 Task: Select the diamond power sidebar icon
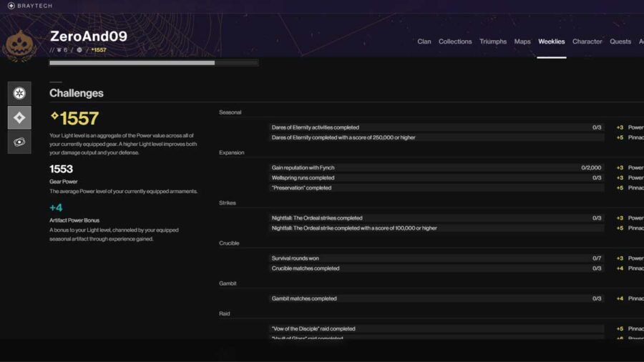coord(19,117)
